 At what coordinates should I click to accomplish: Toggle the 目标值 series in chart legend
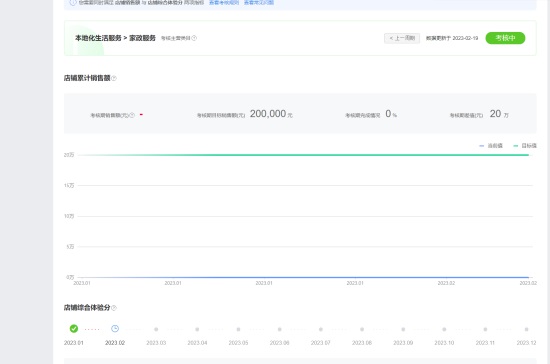click(x=525, y=146)
